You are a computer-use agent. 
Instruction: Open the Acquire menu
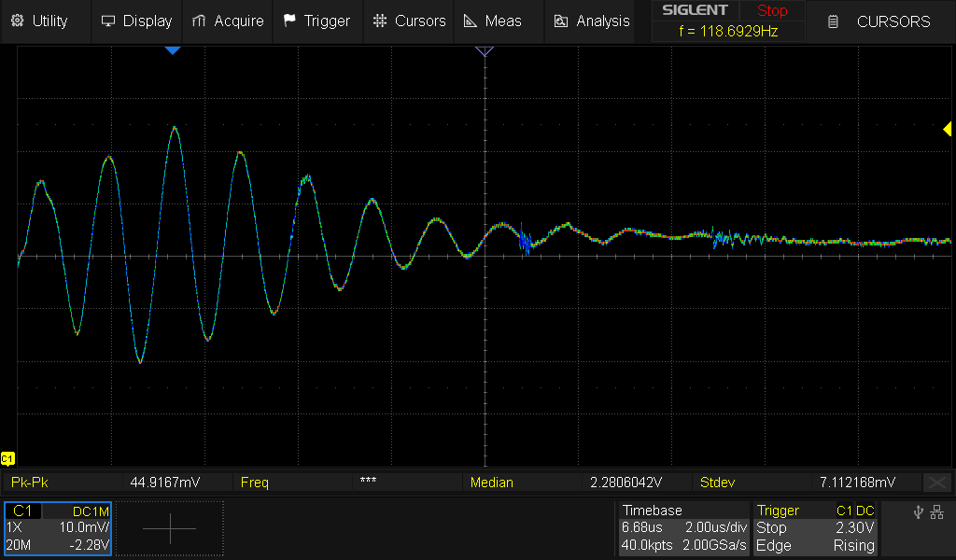[227, 21]
